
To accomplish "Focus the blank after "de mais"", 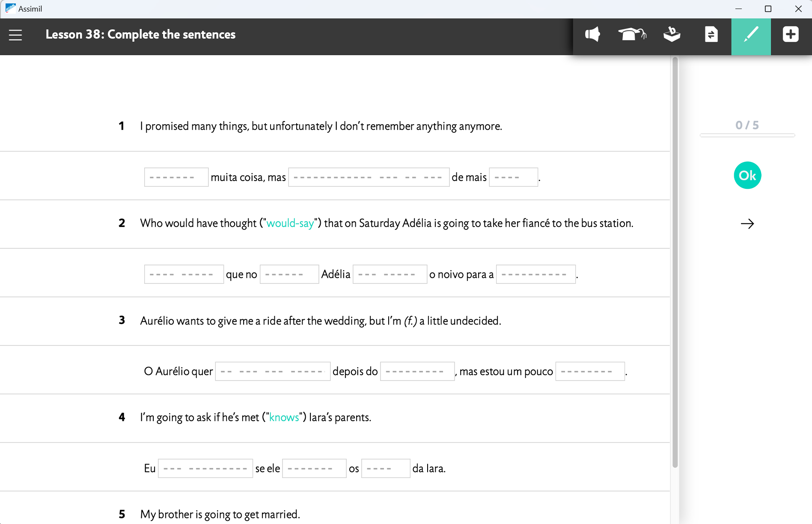I will 513,177.
